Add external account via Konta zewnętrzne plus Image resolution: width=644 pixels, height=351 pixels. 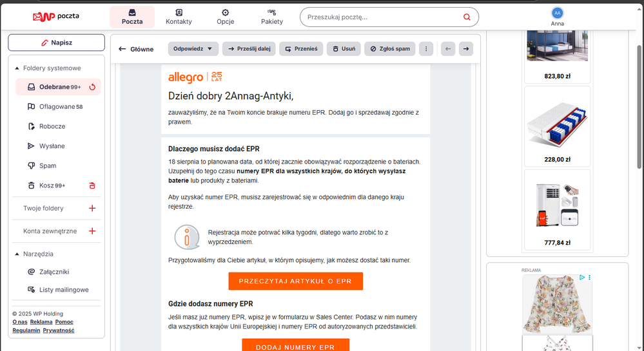click(92, 231)
